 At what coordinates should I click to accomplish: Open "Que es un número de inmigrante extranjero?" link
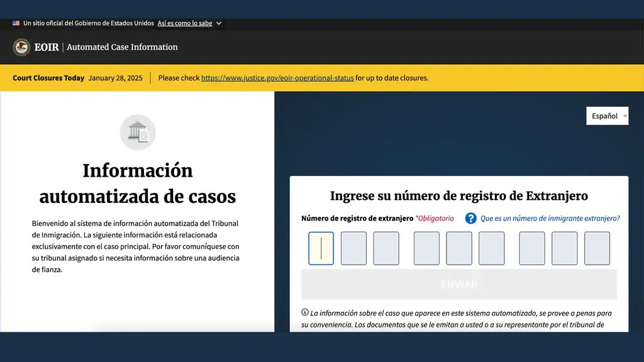point(550,218)
